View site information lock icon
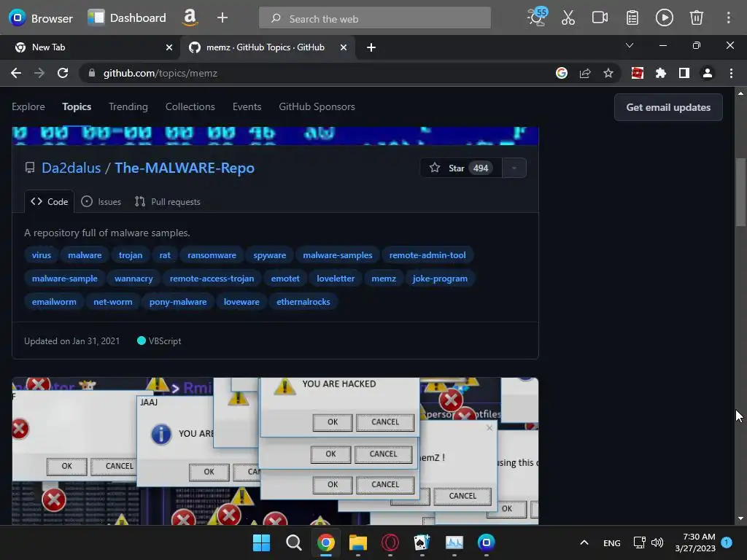This screenshot has height=560, width=747. [x=92, y=73]
